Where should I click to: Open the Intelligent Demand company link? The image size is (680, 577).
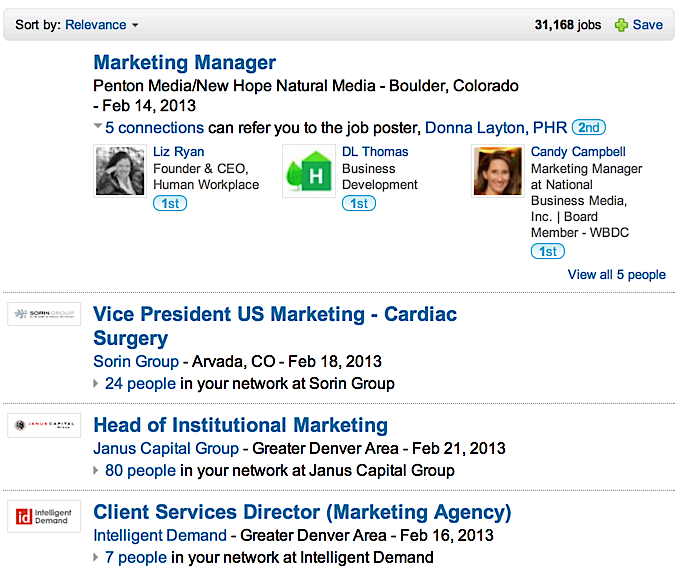[x=160, y=535]
